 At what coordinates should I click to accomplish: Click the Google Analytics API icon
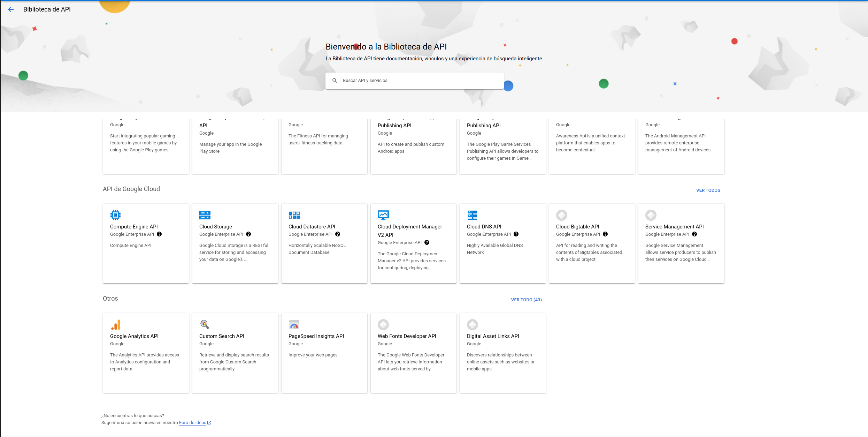click(x=116, y=325)
